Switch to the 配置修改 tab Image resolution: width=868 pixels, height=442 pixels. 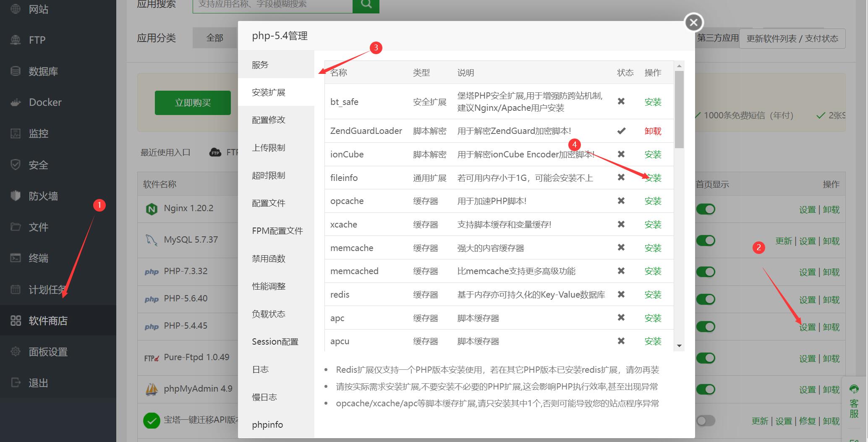pyautogui.click(x=269, y=120)
